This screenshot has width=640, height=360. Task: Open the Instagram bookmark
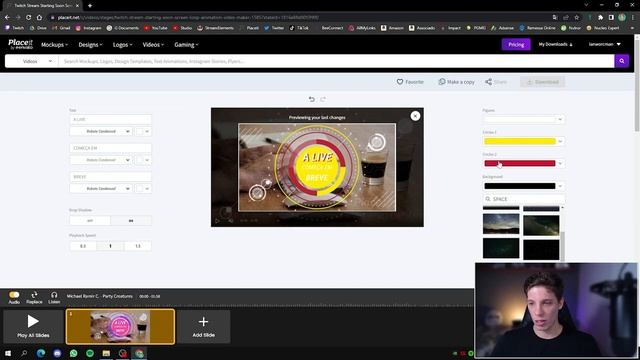pyautogui.click(x=89, y=28)
